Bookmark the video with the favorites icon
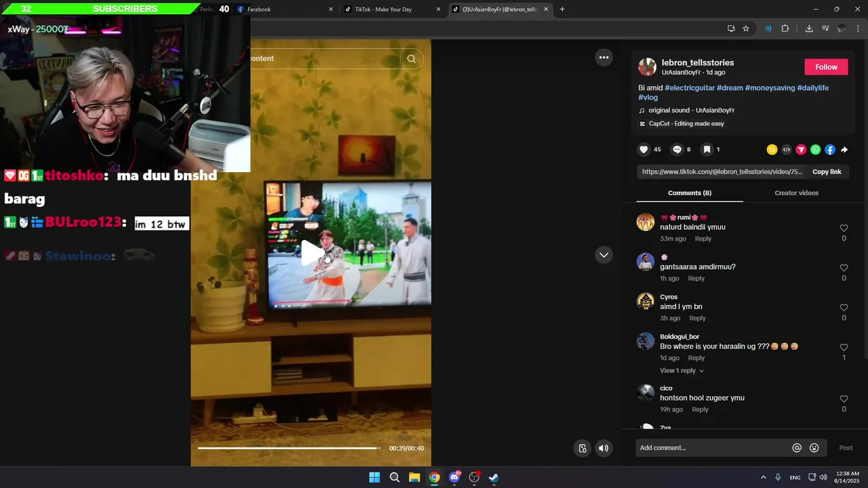This screenshot has height=488, width=868. pos(707,150)
